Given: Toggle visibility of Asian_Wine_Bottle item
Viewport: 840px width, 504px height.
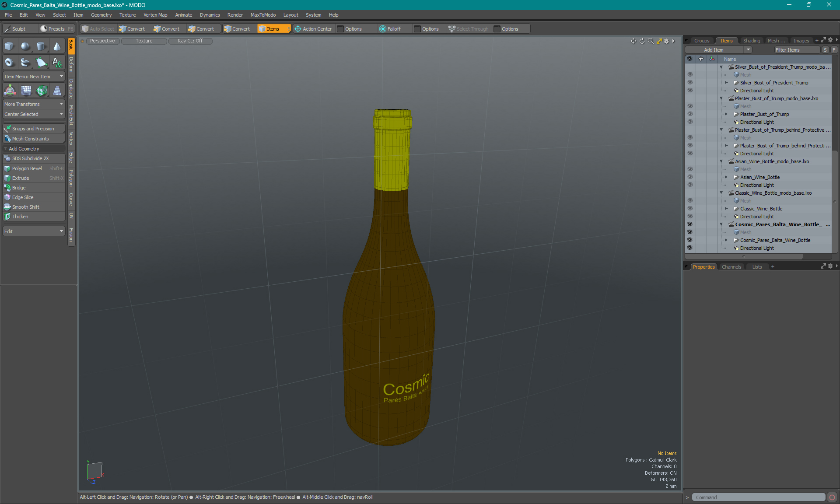Looking at the screenshot, I should (689, 177).
